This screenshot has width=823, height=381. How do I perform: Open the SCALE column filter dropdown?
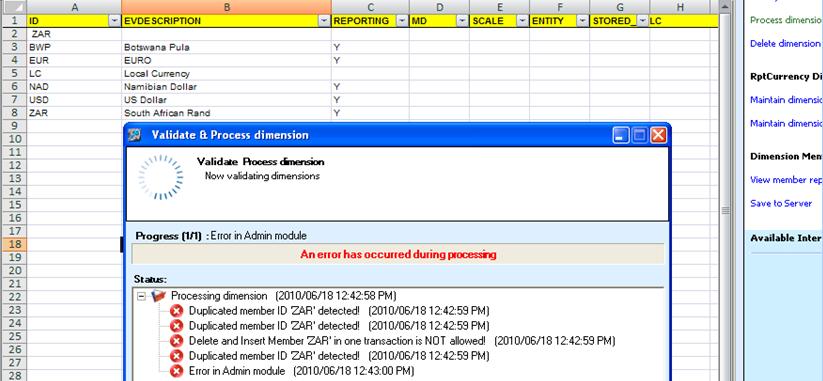pos(522,21)
